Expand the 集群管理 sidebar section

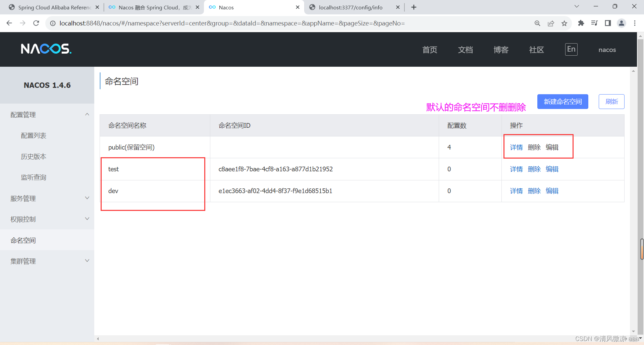[x=47, y=261]
